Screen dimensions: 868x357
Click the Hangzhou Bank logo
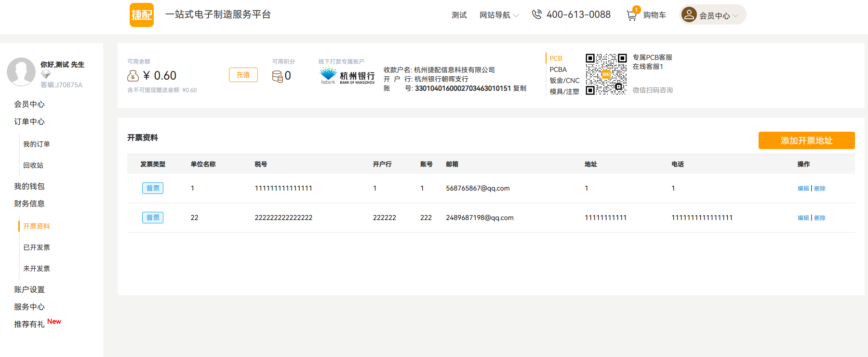[347, 76]
